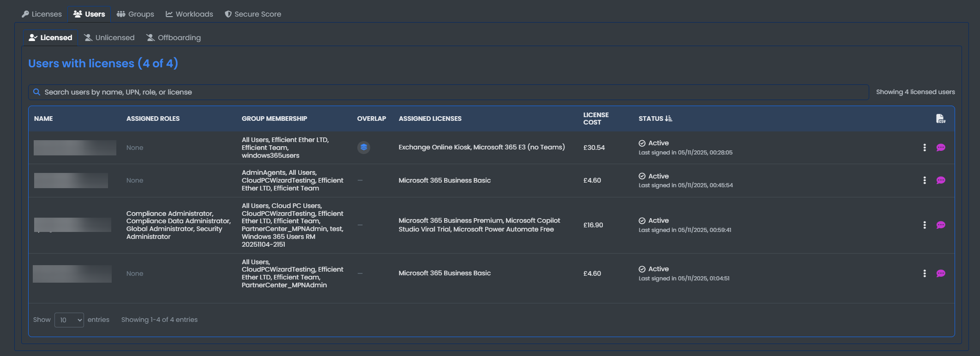Sort by the Status column
Screen dimensions: 980x356
pyautogui.click(x=655, y=119)
